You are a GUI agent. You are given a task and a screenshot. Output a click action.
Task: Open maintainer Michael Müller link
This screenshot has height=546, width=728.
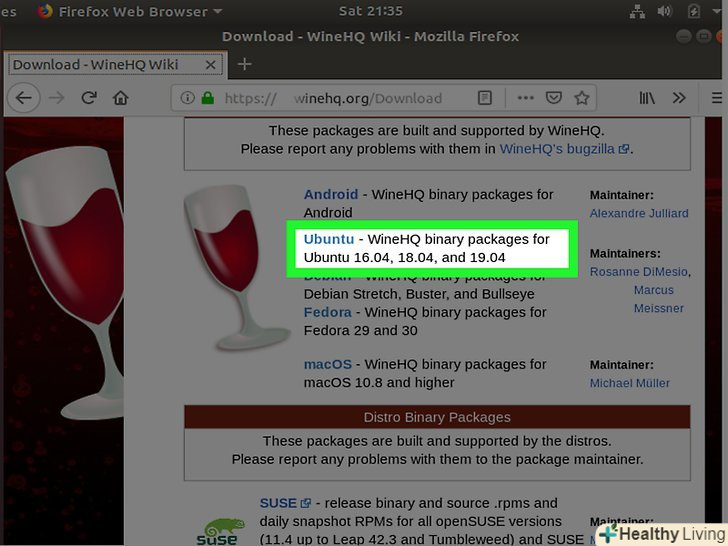tap(630, 383)
